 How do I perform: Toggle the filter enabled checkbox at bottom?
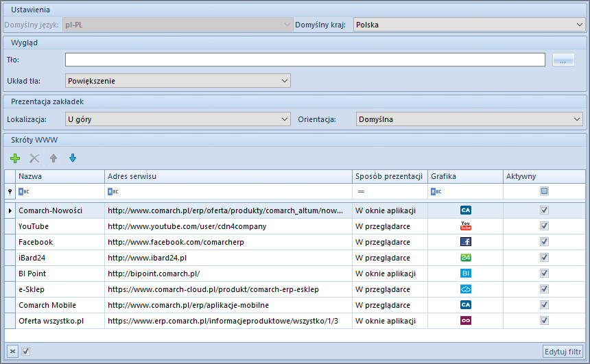click(25, 351)
